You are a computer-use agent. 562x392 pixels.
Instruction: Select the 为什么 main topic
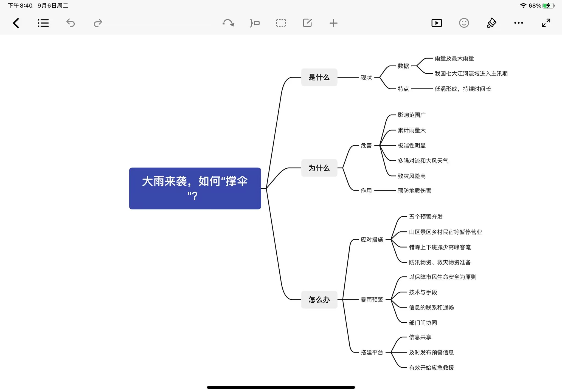click(x=319, y=168)
